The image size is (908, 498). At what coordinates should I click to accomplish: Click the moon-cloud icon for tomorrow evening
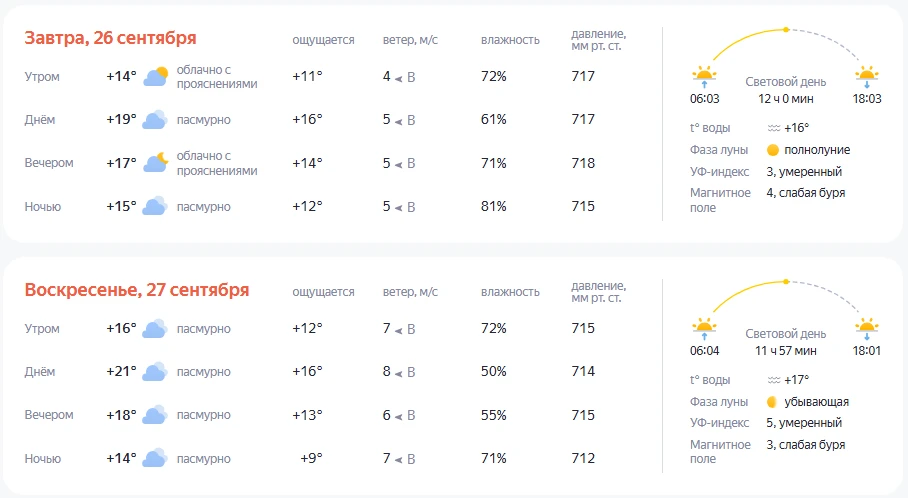click(x=155, y=163)
